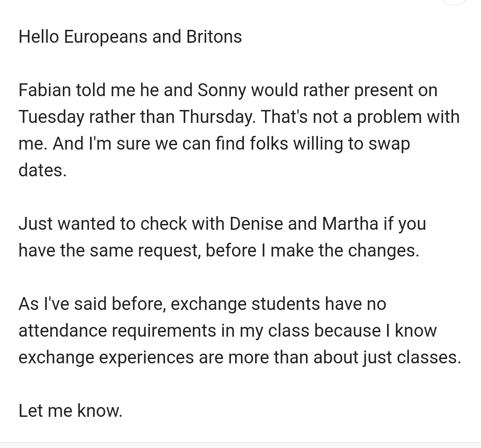Click the word "Tuesday" in the email
The image size is (481, 448).
(51, 117)
